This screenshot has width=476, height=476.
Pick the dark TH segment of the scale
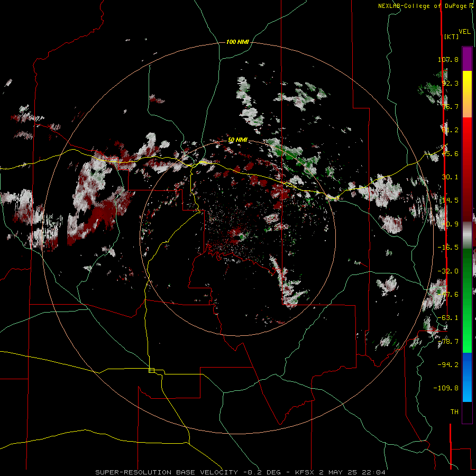point(467,412)
